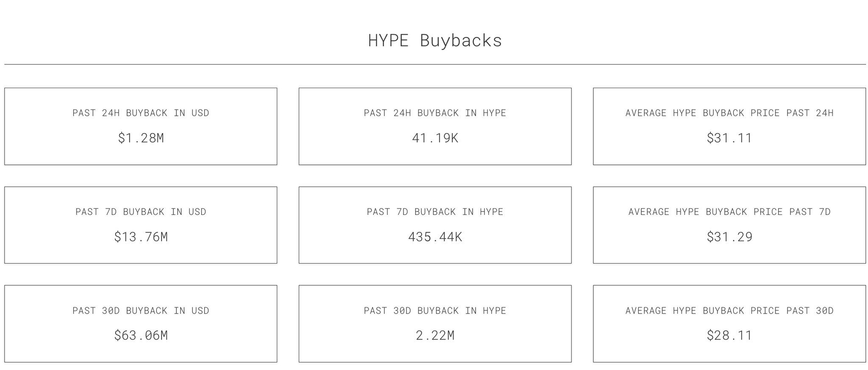The width and height of the screenshot is (868, 370).
Task: Select the $1.28M buyback value
Action: tap(141, 138)
